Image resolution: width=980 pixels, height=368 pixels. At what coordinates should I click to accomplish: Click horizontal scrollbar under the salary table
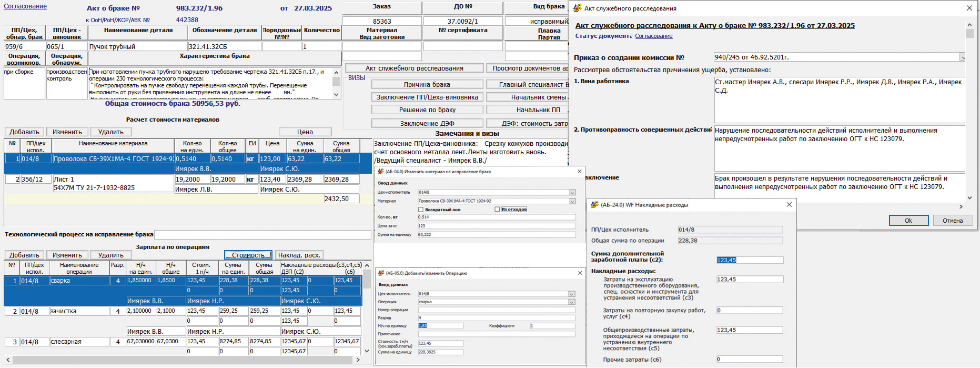(184, 360)
